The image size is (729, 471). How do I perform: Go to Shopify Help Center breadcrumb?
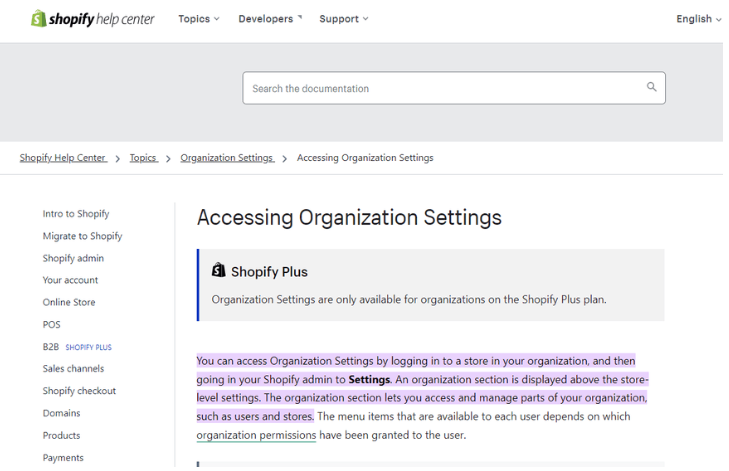click(x=63, y=158)
